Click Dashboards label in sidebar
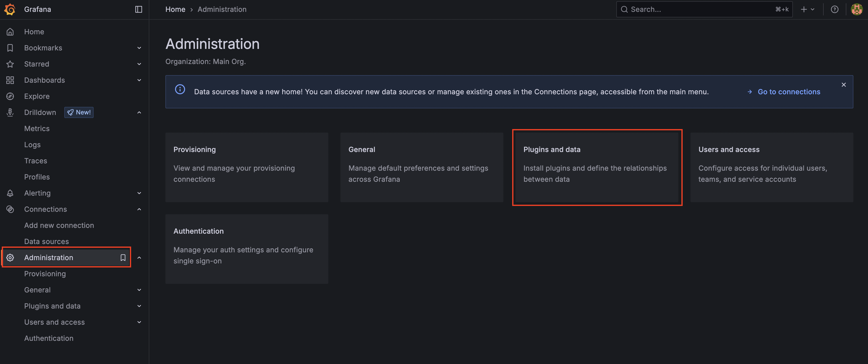This screenshot has width=868, height=364. point(44,80)
